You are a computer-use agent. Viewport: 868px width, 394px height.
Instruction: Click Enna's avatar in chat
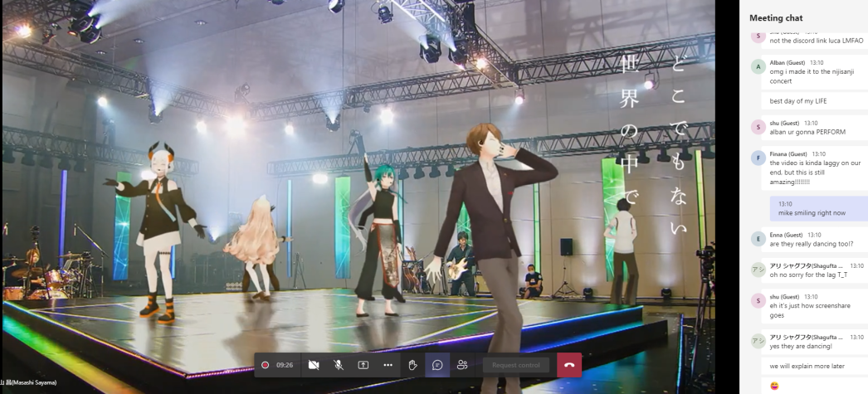coord(758,239)
